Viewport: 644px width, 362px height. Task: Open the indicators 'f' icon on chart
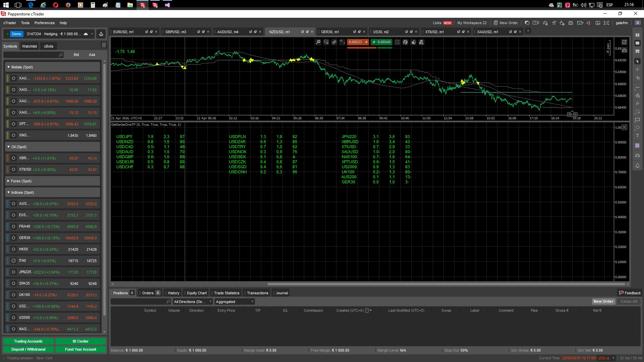click(x=405, y=42)
